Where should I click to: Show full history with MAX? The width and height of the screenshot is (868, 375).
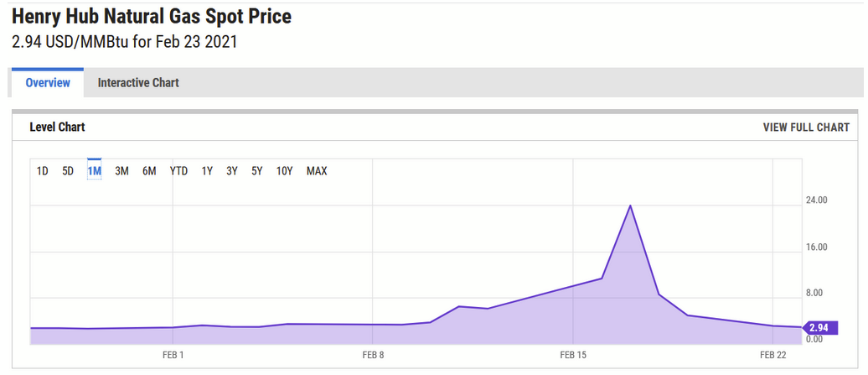(317, 171)
